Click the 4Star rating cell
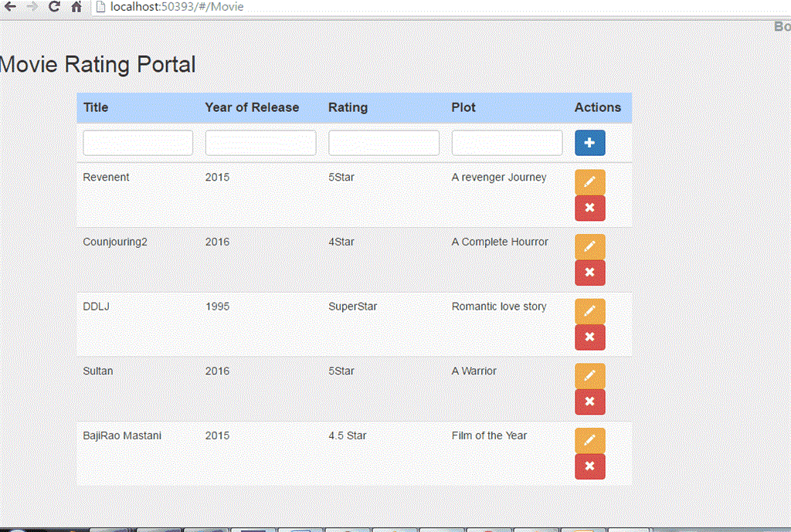This screenshot has width=791, height=532. tap(341, 242)
